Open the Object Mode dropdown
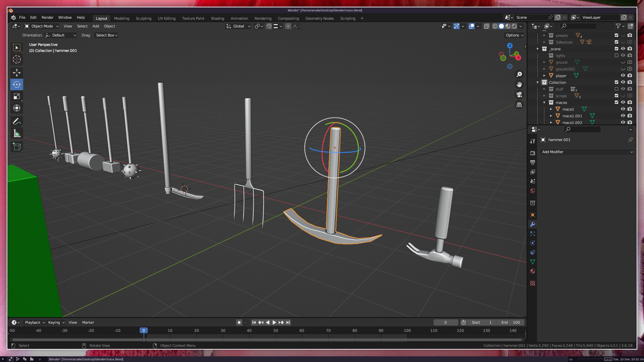The image size is (644, 362). click(x=42, y=26)
